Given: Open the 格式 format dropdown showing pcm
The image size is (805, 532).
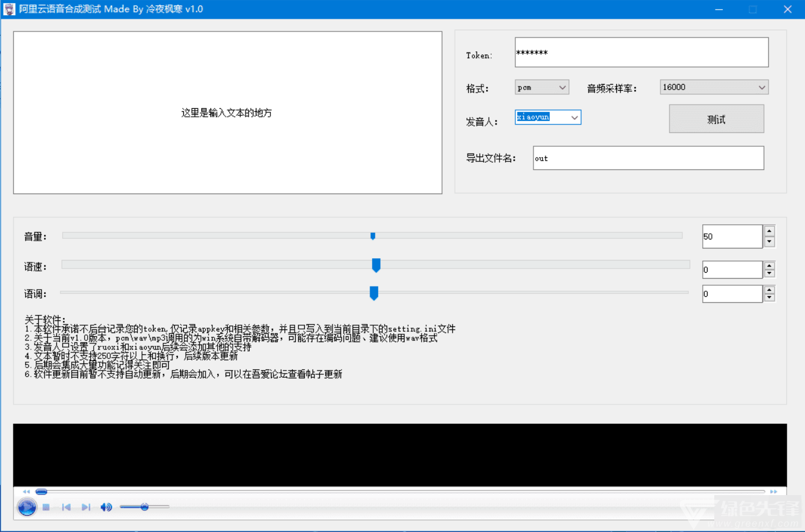Looking at the screenshot, I should point(542,88).
